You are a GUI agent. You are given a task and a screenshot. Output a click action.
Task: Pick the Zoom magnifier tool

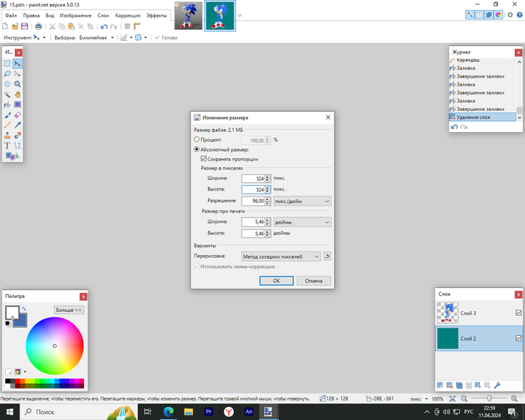17,85
